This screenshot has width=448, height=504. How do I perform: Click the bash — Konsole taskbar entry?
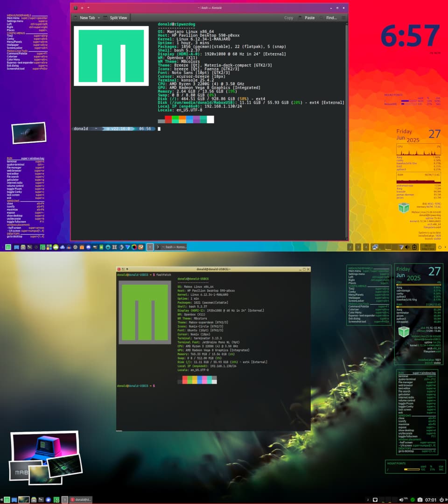(x=174, y=247)
